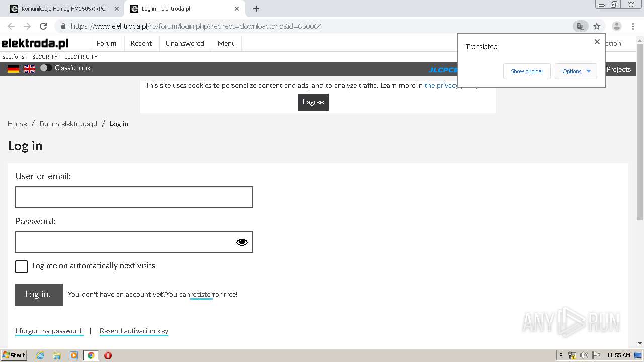The height and width of the screenshot is (362, 644).
Task: Click the I agree cookie button
Action: (313, 102)
